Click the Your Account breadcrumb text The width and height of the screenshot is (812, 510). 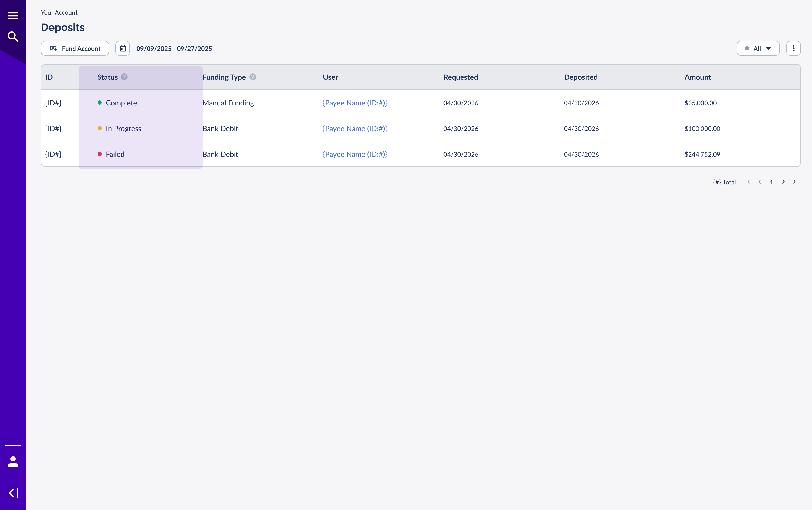59,13
